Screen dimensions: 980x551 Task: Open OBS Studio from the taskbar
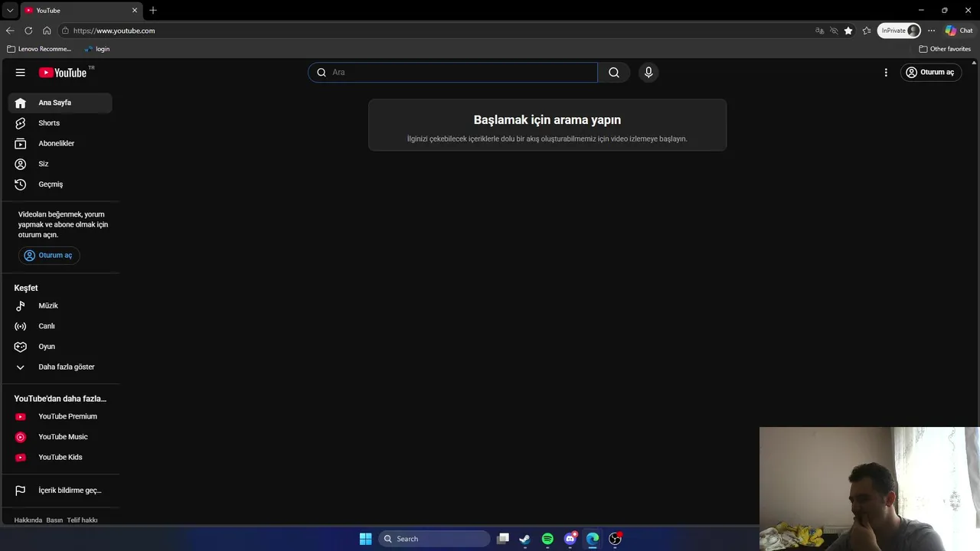tap(615, 539)
